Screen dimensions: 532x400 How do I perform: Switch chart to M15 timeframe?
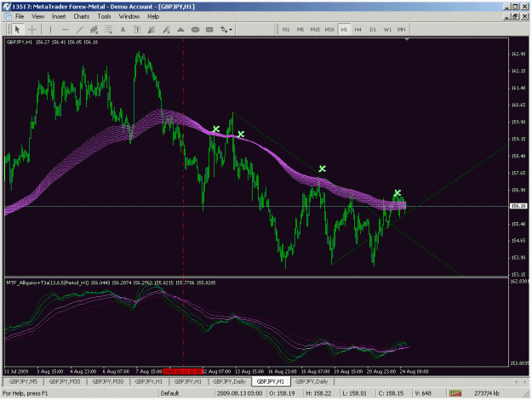(x=315, y=30)
